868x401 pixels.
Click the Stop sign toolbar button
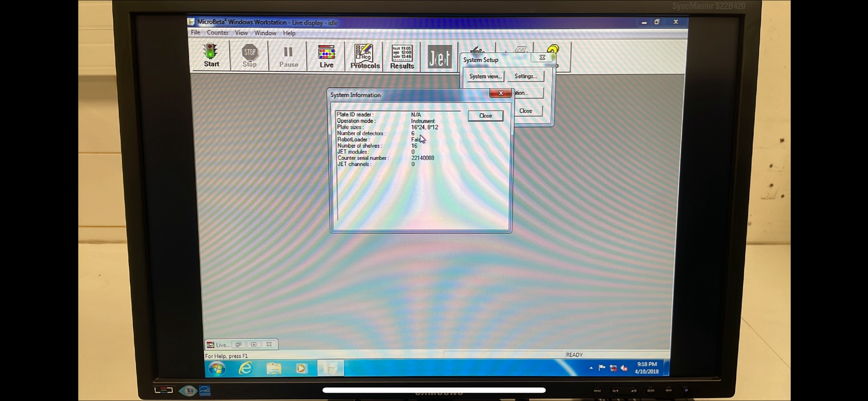250,56
